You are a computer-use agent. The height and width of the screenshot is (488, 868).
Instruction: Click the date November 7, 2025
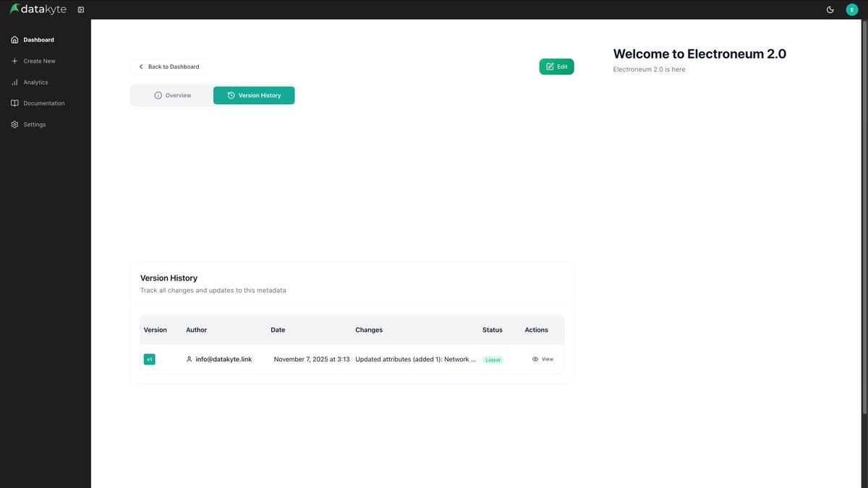[312, 359]
